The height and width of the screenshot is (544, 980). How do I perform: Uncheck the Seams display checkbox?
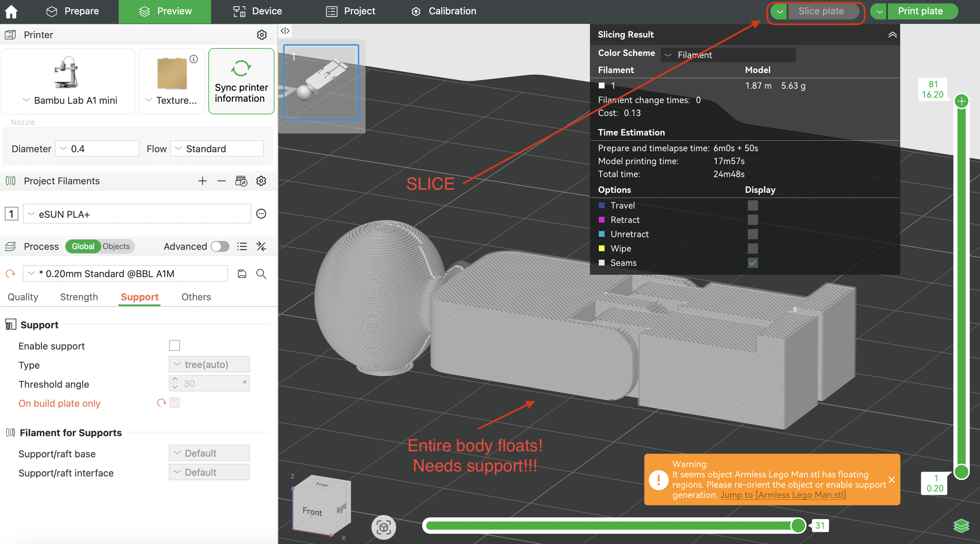752,263
